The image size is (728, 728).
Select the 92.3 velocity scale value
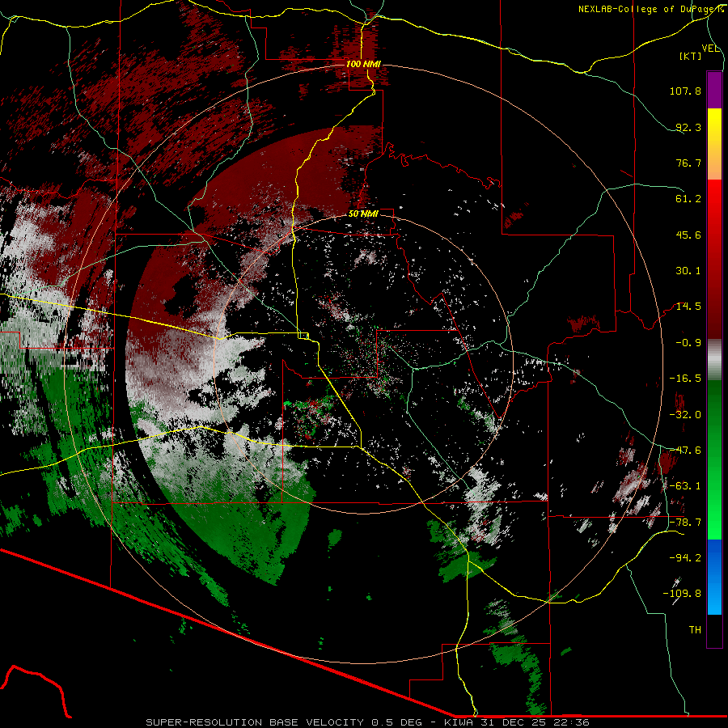(x=688, y=127)
